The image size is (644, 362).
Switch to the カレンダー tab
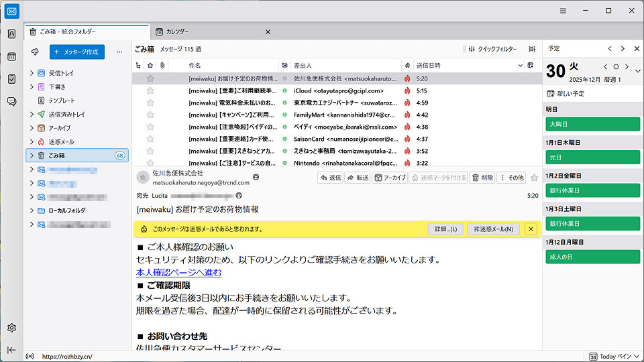tap(177, 32)
